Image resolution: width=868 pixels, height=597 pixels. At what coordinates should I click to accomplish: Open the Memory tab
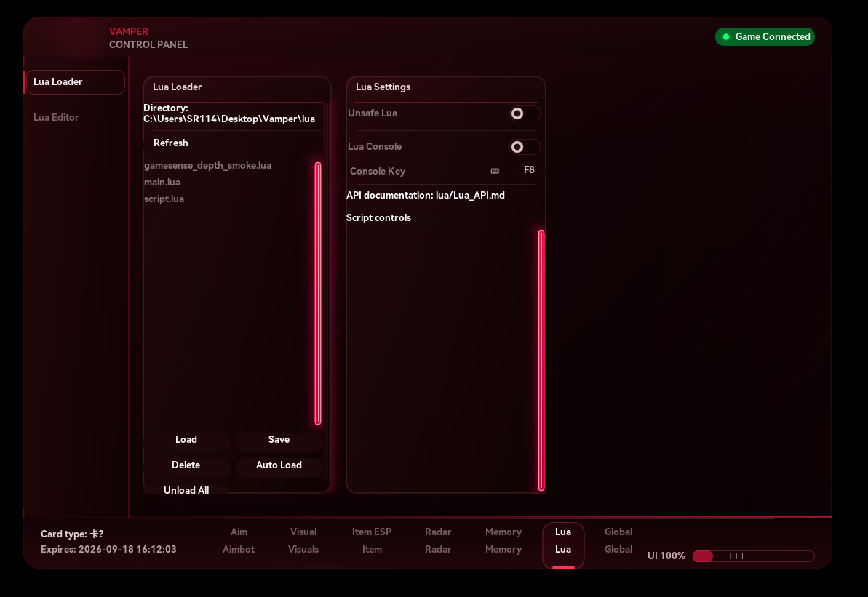point(503,540)
